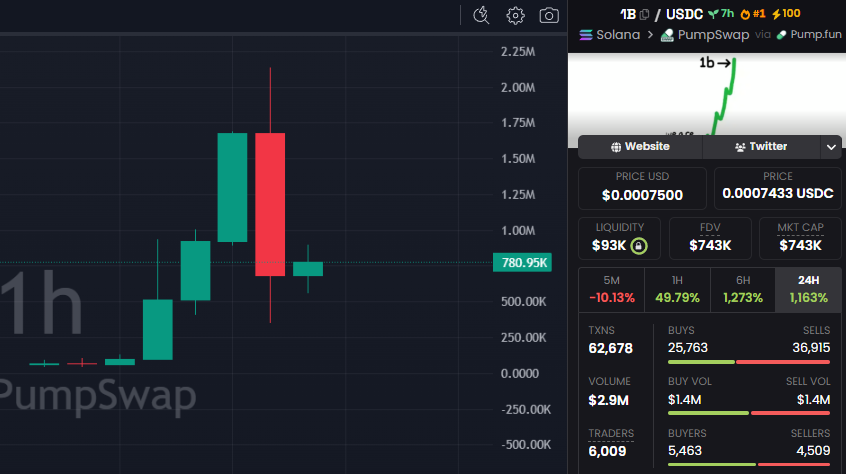Image resolution: width=846 pixels, height=474 pixels.
Task: Click the 1.00M price axis label
Action: coord(518,231)
